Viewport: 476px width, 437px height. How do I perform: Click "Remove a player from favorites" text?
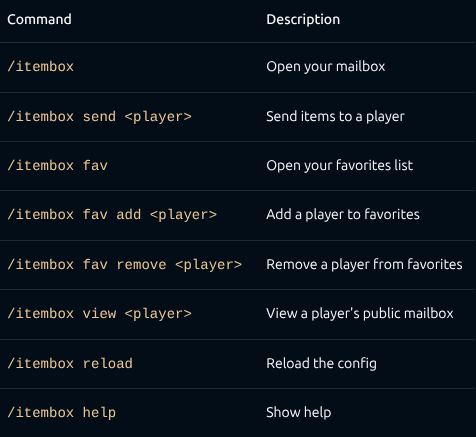point(364,264)
